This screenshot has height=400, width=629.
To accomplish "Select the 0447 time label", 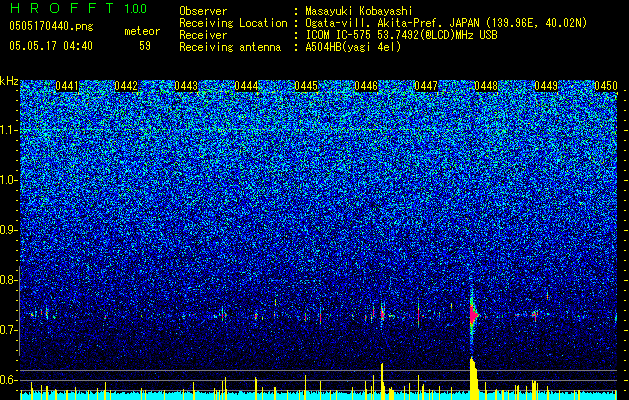I will point(426,86).
